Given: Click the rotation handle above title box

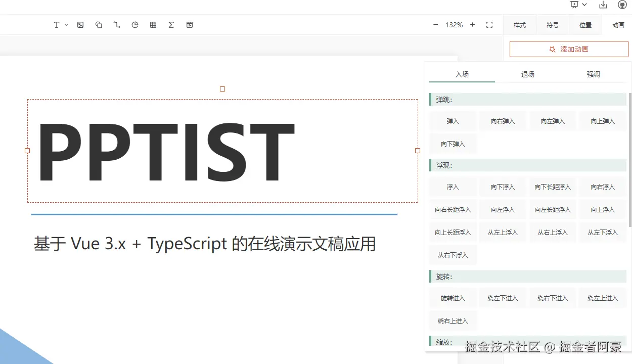Looking at the screenshot, I should pos(222,89).
